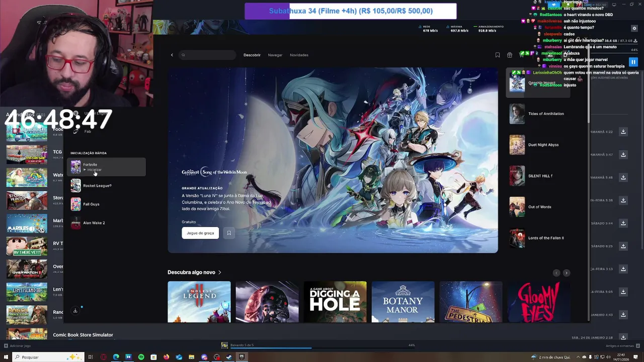Open Epic downloads icon at sidebar bottom
The height and width of the screenshot is (362, 644).
tap(75, 311)
